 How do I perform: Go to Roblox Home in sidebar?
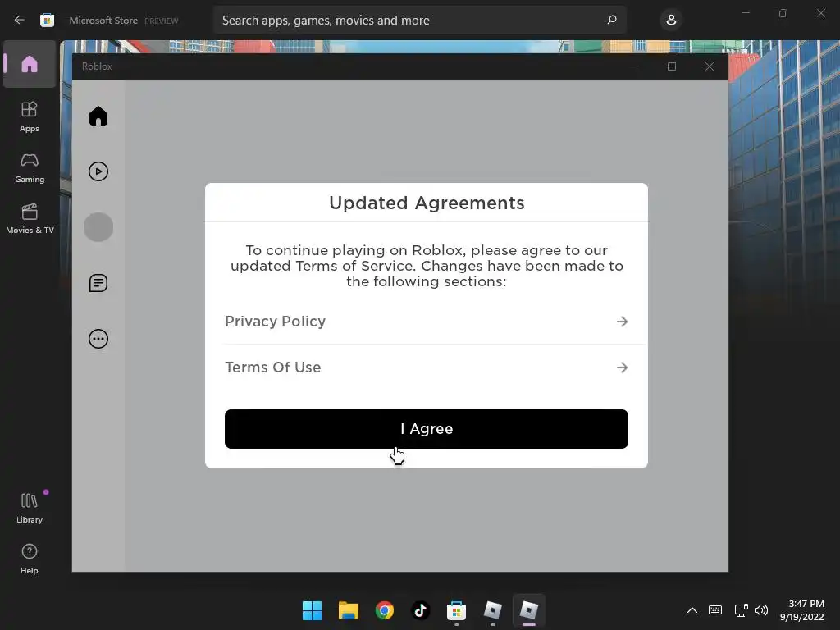(98, 116)
